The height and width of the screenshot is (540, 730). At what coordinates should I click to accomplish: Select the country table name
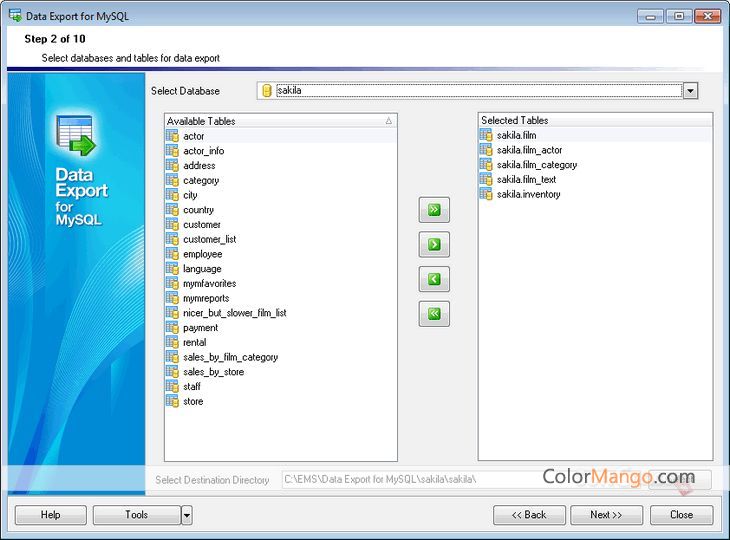click(198, 210)
